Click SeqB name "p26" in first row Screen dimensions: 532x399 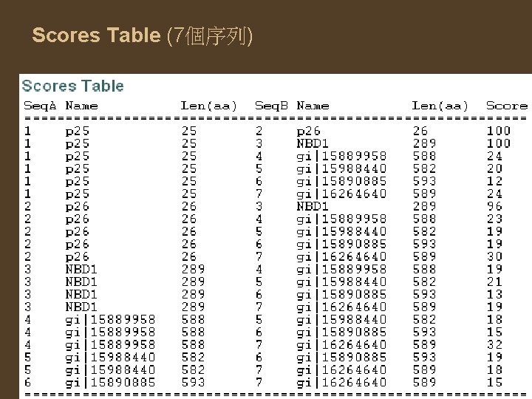point(308,132)
